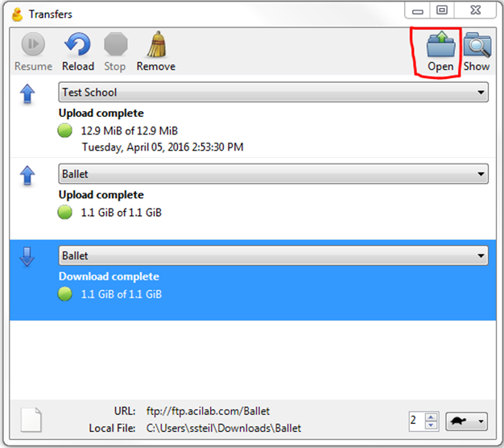Open the downloaded file's folder icon
This screenshot has height=448, width=504.
point(441,44)
